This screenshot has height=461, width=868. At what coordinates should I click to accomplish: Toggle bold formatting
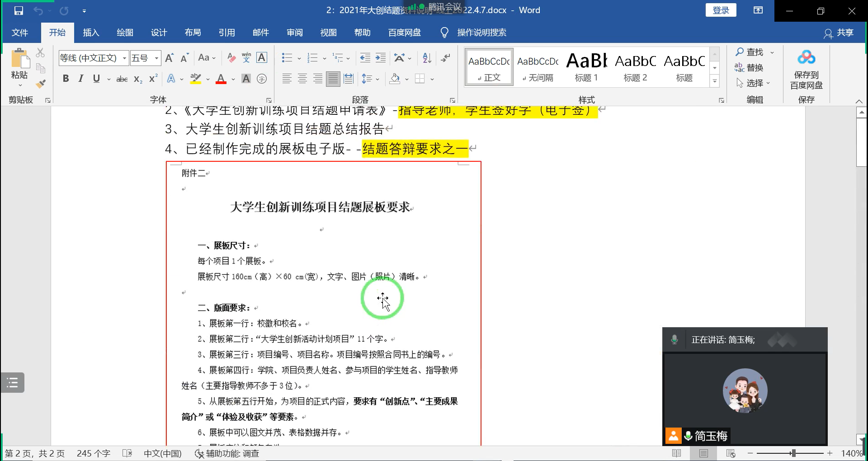[66, 79]
